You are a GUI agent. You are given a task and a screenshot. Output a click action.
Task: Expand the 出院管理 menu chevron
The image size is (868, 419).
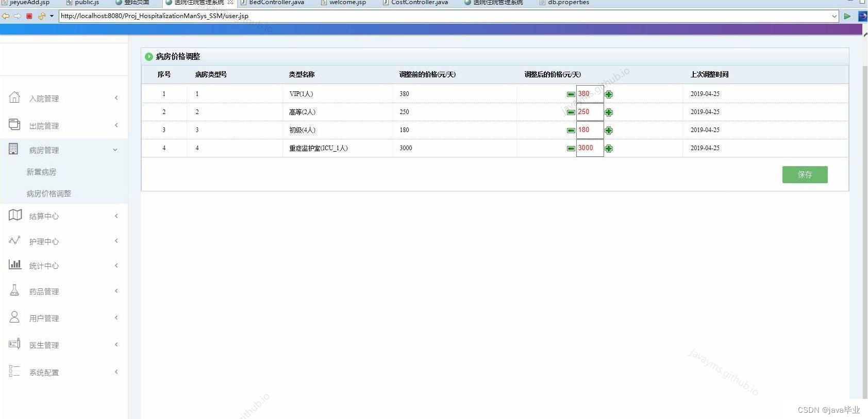point(116,125)
